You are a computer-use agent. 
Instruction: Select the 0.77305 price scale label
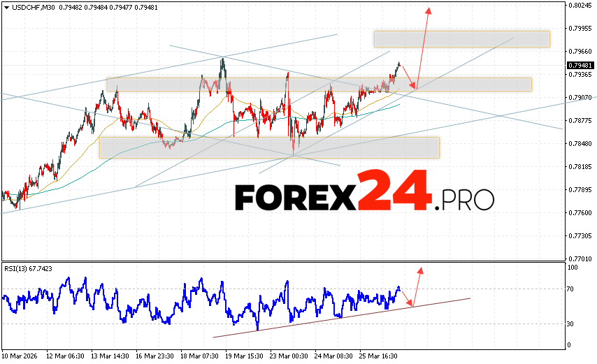pyautogui.click(x=580, y=236)
